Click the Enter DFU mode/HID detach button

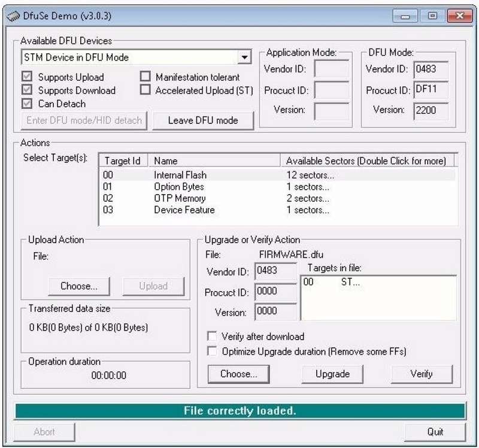(84, 120)
